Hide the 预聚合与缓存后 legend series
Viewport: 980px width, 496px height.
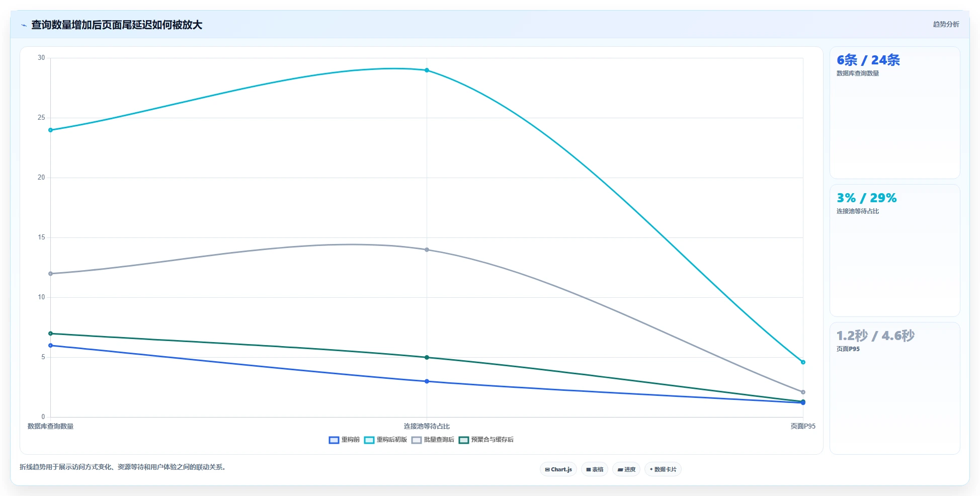click(x=486, y=440)
